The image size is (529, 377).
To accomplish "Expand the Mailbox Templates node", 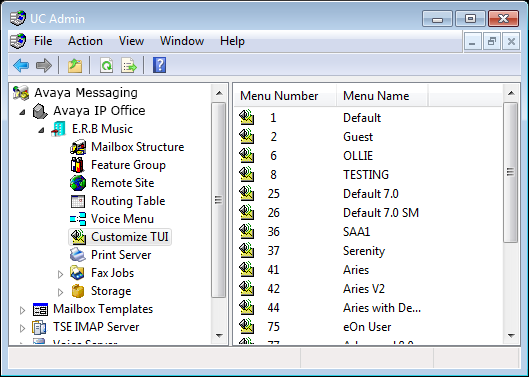I will (22, 310).
